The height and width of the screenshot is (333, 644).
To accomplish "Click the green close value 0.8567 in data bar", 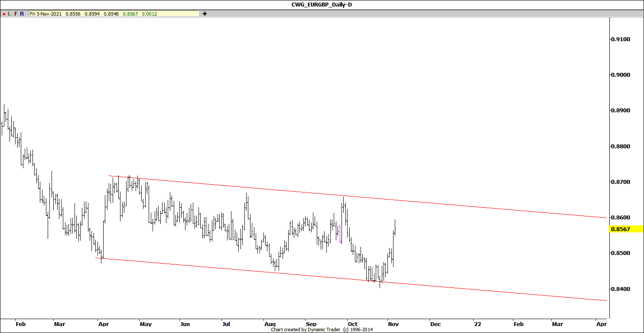I will pyautogui.click(x=130, y=14).
